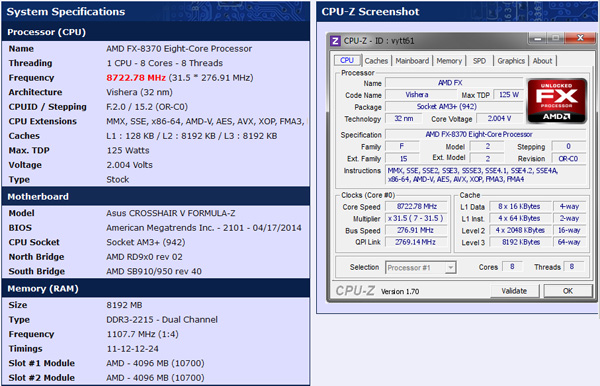This screenshot has width=600, height=386.
Task: Open the SPD tab
Action: click(479, 60)
